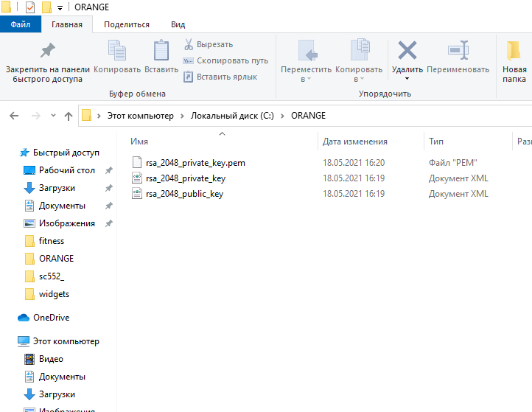The image size is (532, 412).
Task: Select Этот компьютер in navigation pane
Action: [66, 341]
